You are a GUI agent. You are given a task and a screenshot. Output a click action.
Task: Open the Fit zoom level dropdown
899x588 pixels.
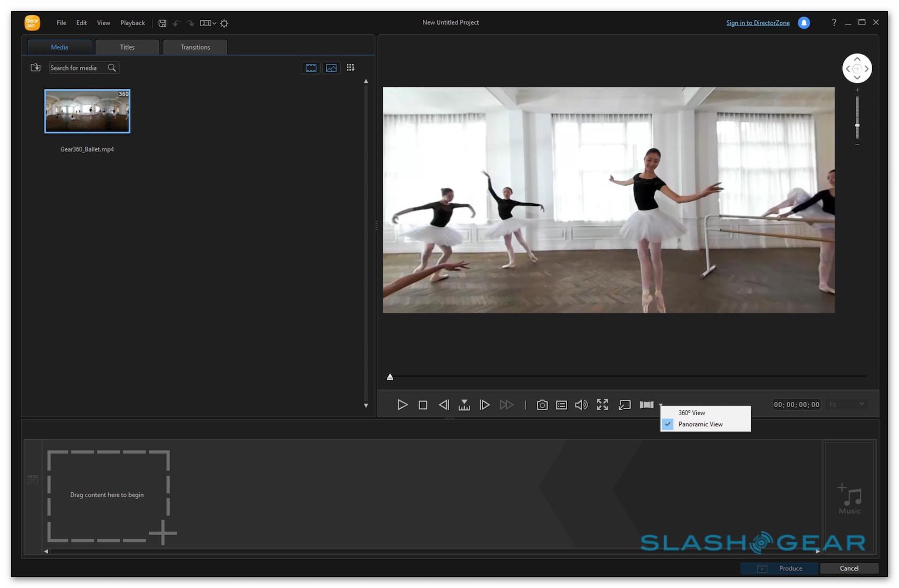coord(847,404)
